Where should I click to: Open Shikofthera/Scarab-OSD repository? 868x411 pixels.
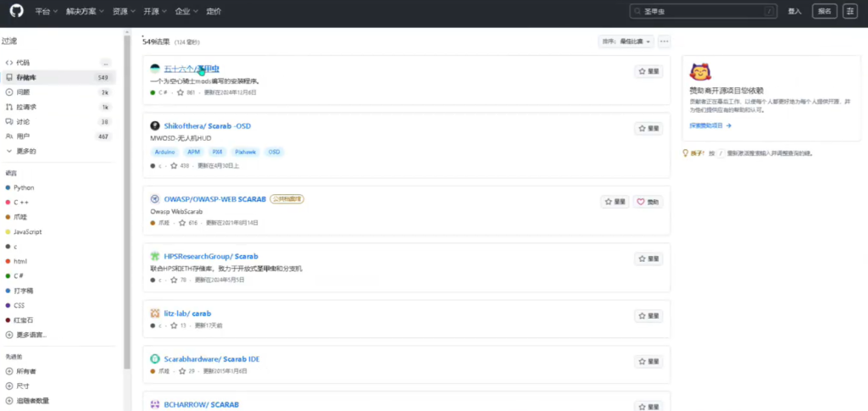coord(208,126)
